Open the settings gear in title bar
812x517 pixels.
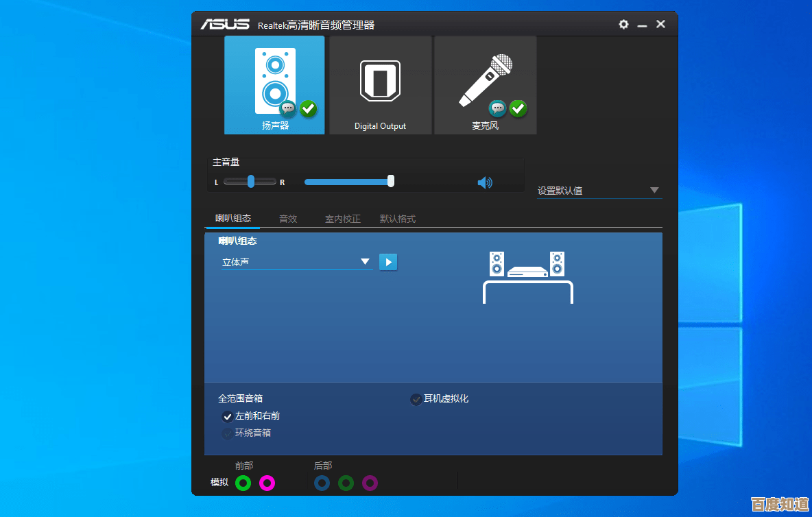click(623, 24)
